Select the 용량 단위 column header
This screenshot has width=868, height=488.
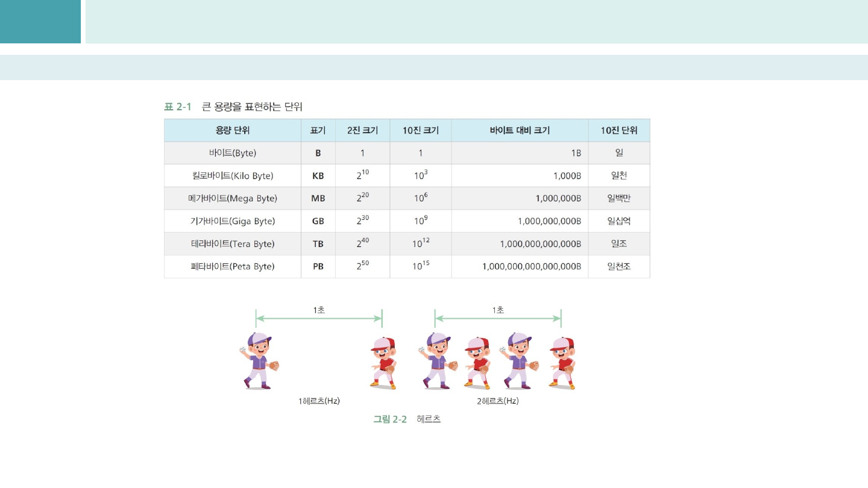[233, 130]
